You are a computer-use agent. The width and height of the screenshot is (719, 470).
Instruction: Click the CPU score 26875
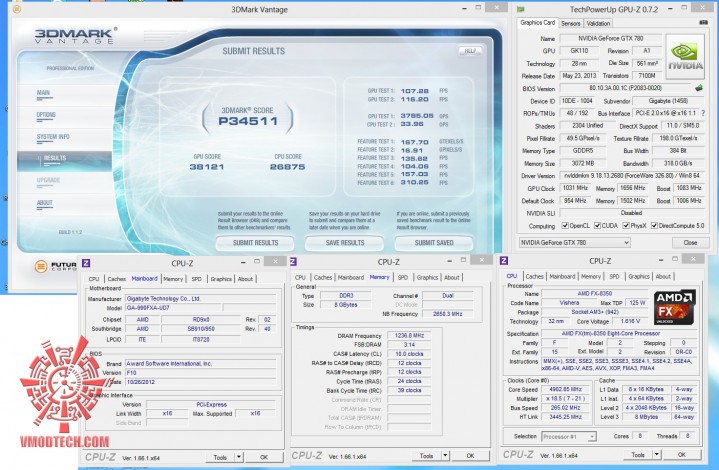288,167
